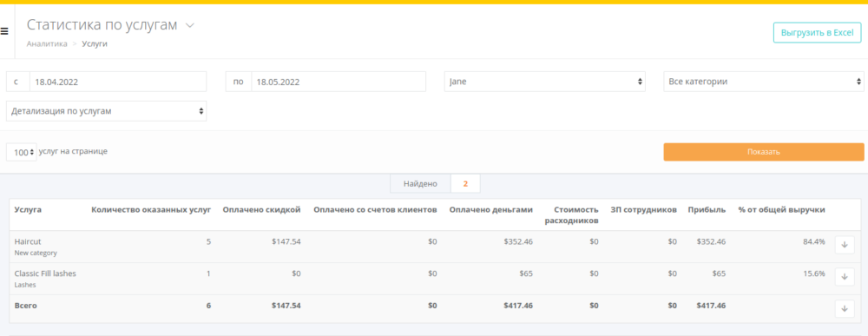Click the arrow button in Всего row
The width and height of the screenshot is (868, 336).
[x=845, y=308]
